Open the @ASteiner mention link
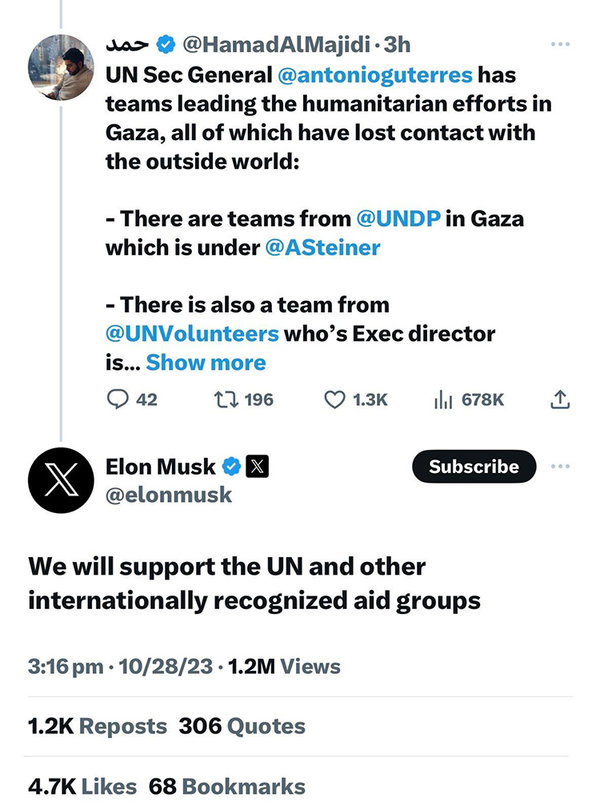600x810 pixels. click(x=322, y=248)
